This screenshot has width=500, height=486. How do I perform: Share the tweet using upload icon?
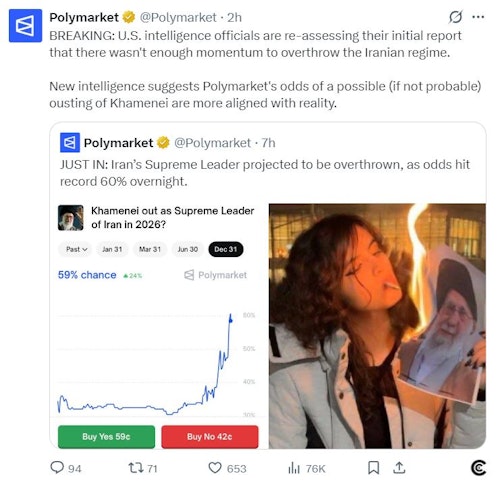(x=399, y=468)
